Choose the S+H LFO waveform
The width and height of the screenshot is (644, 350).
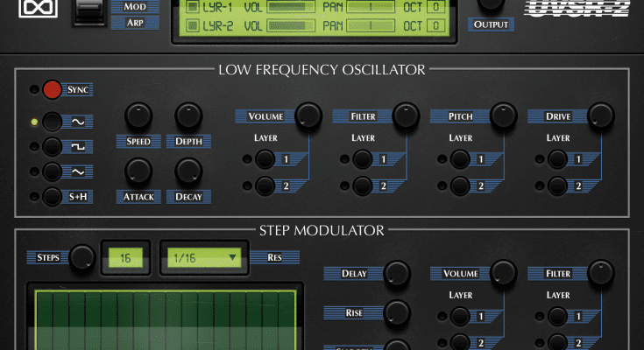53,196
